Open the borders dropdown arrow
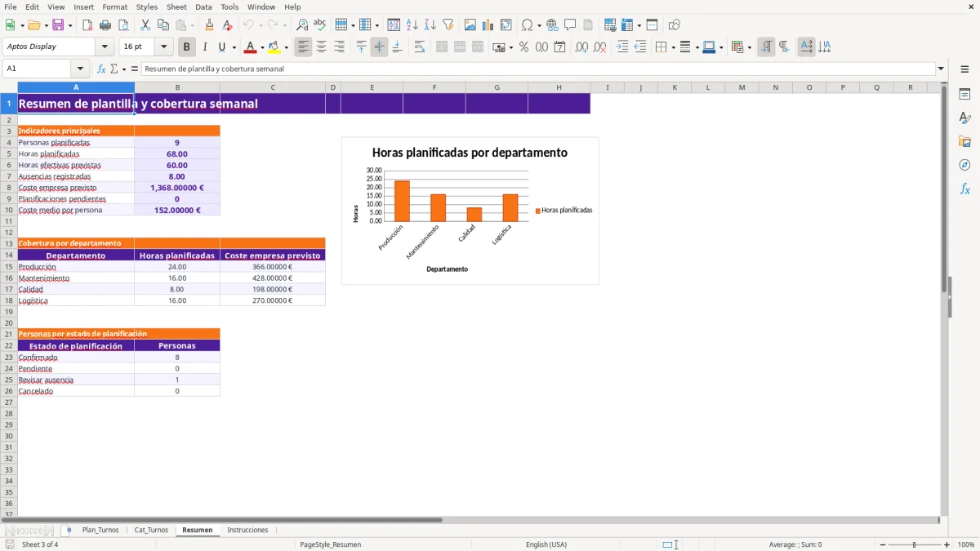 pyautogui.click(x=672, y=47)
